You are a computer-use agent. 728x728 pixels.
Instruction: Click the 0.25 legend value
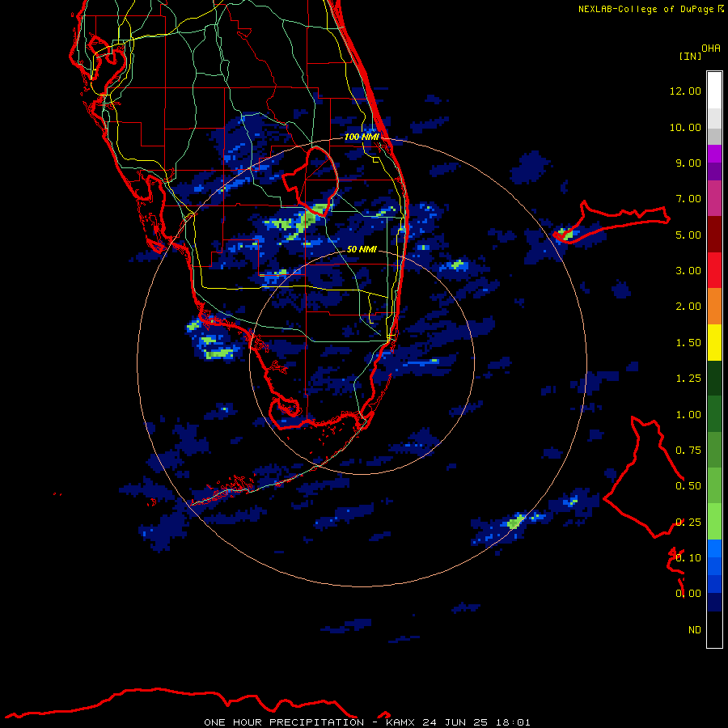[688, 523]
